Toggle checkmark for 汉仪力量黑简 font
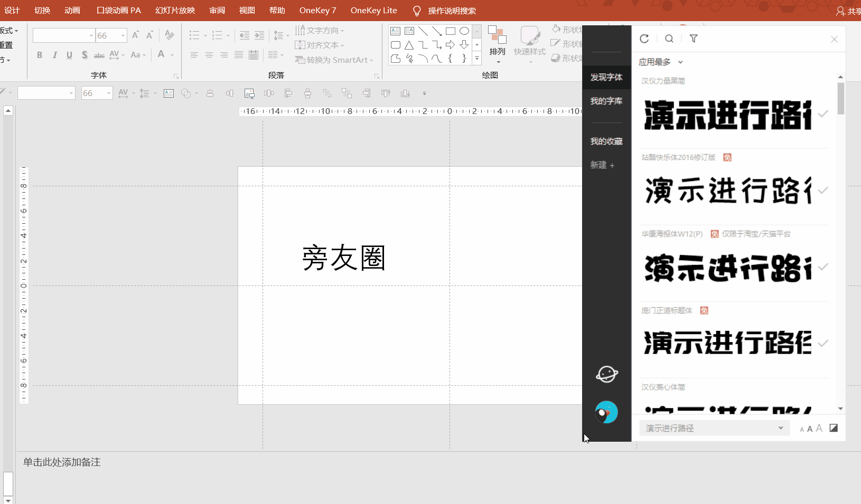This screenshot has height=504, width=861. pos(822,114)
